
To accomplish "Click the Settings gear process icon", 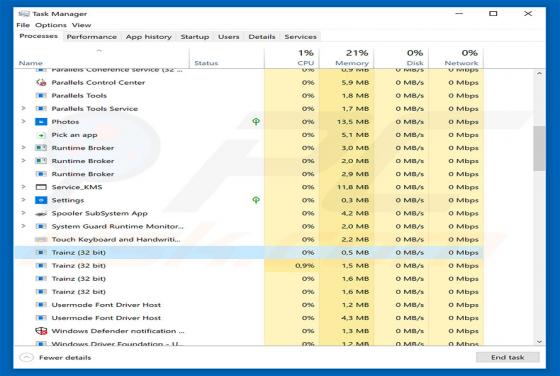I will tap(41, 200).
